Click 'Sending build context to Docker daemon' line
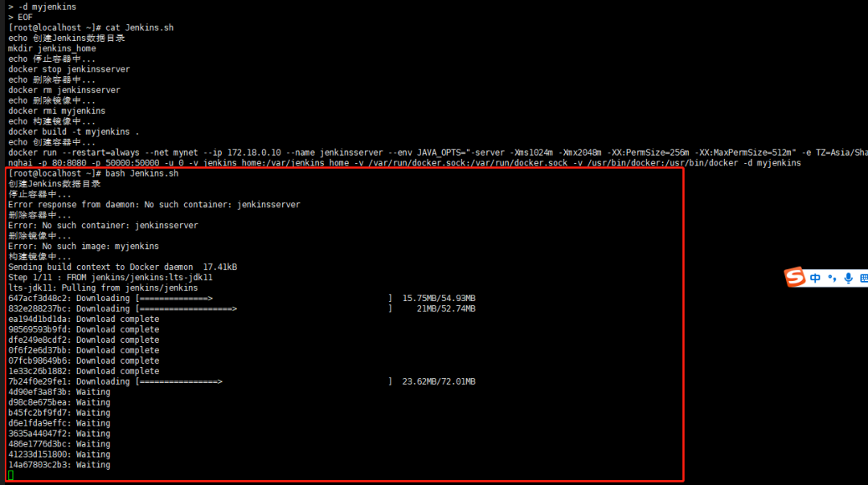 click(x=122, y=267)
